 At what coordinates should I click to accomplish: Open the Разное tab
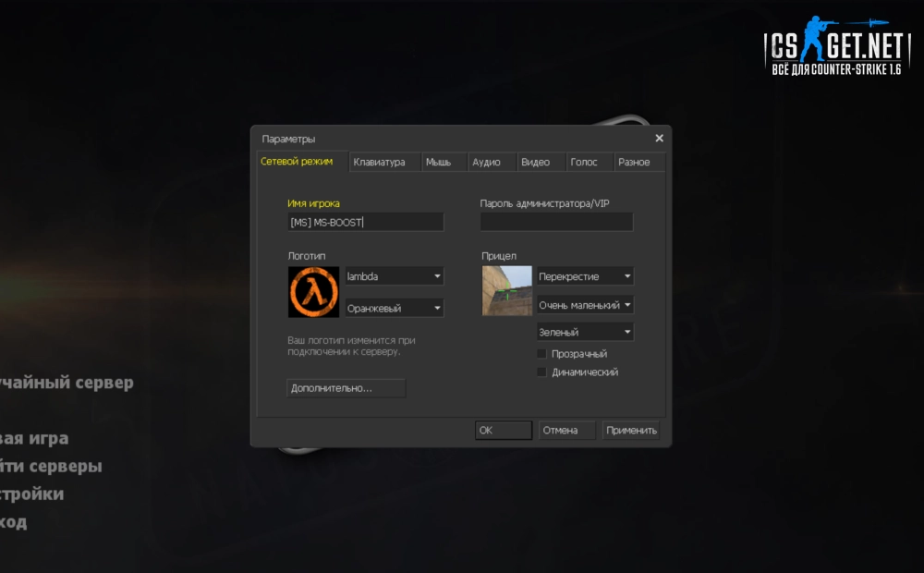[x=639, y=162]
